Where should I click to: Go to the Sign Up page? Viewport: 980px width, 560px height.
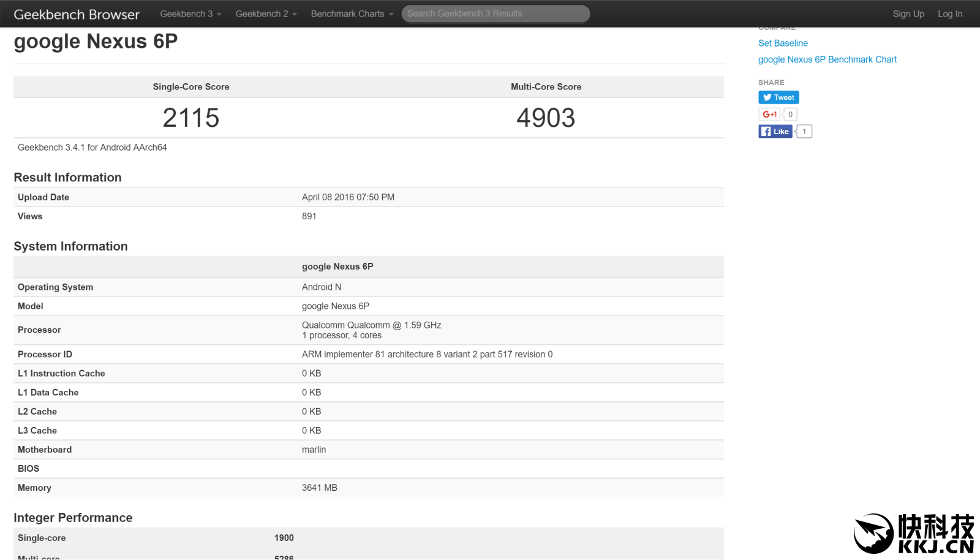tap(908, 13)
